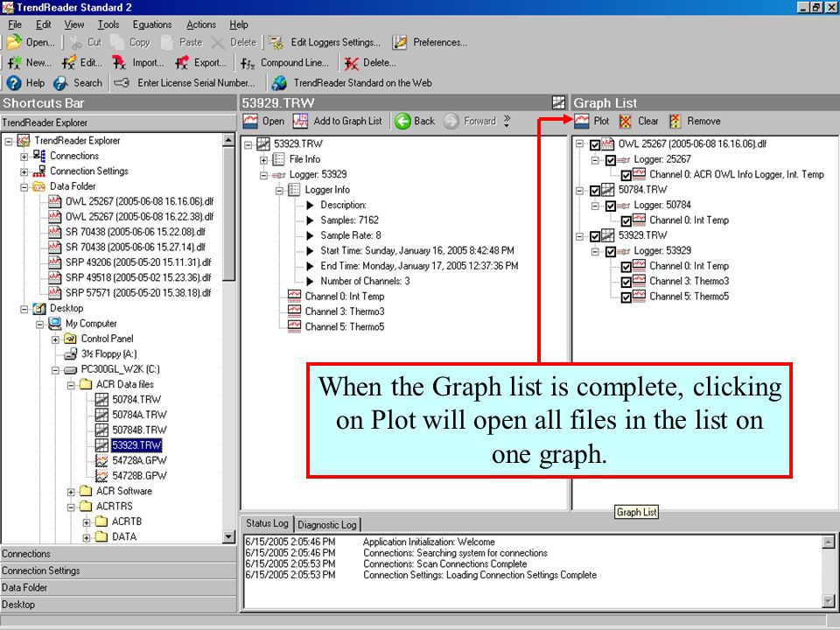
Task: Click TrendReader Standard on the Web globe icon
Action: tap(279, 83)
